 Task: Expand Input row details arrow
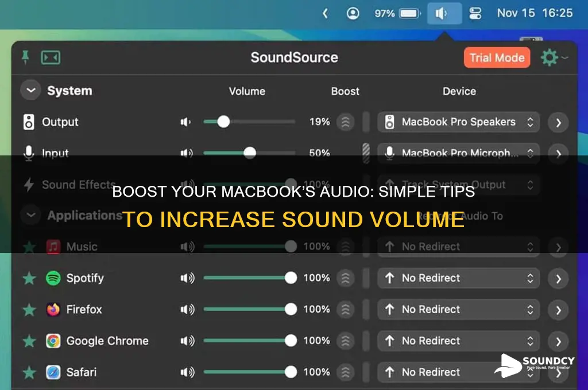click(x=558, y=154)
